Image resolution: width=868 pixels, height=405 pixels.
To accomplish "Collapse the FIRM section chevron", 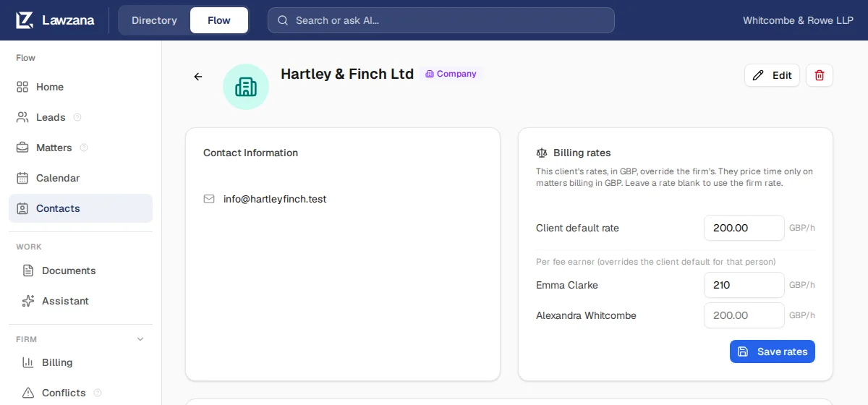I will (x=140, y=339).
